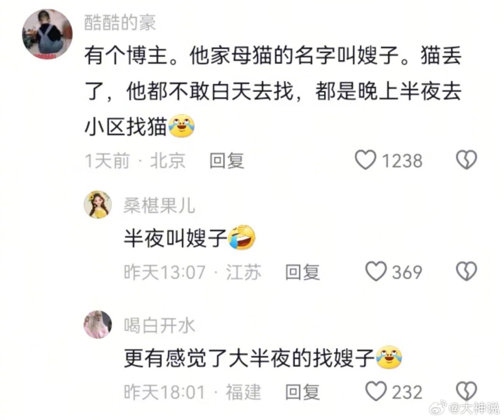Image resolution: width=504 pixels, height=420 pixels.
Task: Tap broken heart on 桑椹果儿's reply
Action: (466, 271)
